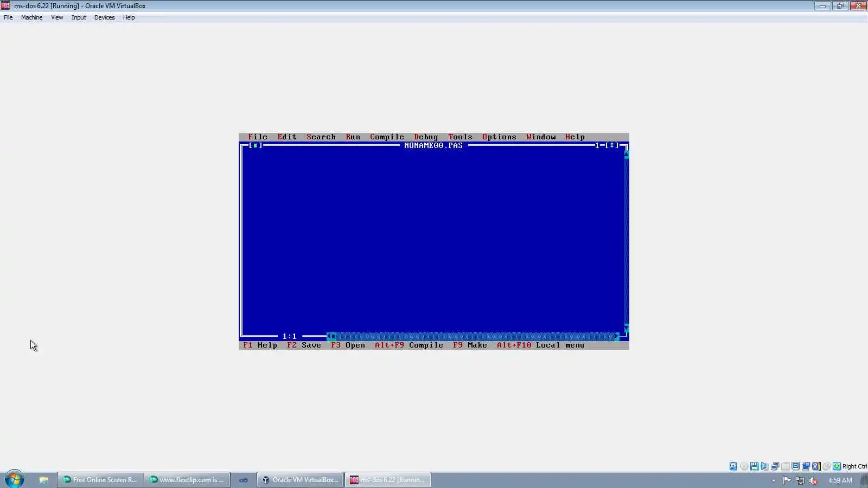The height and width of the screenshot is (488, 868).
Task: Click optical drive icon in VM status bar
Action: point(744,466)
